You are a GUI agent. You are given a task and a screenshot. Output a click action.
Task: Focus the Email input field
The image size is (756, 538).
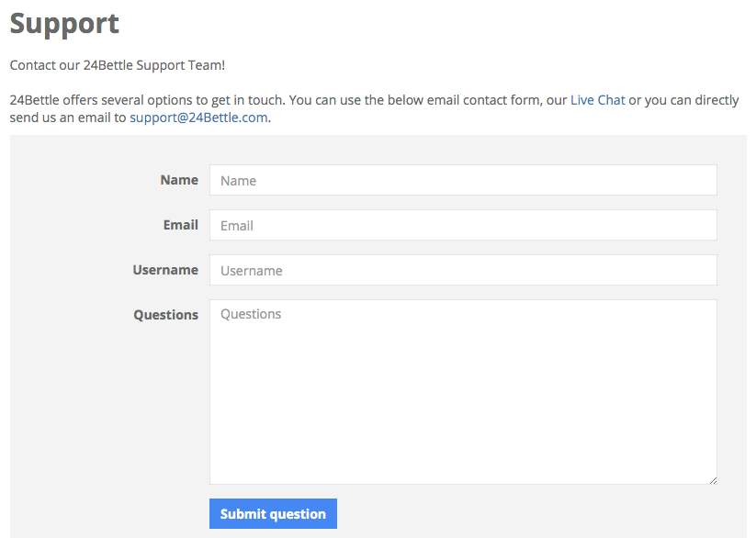coord(463,225)
